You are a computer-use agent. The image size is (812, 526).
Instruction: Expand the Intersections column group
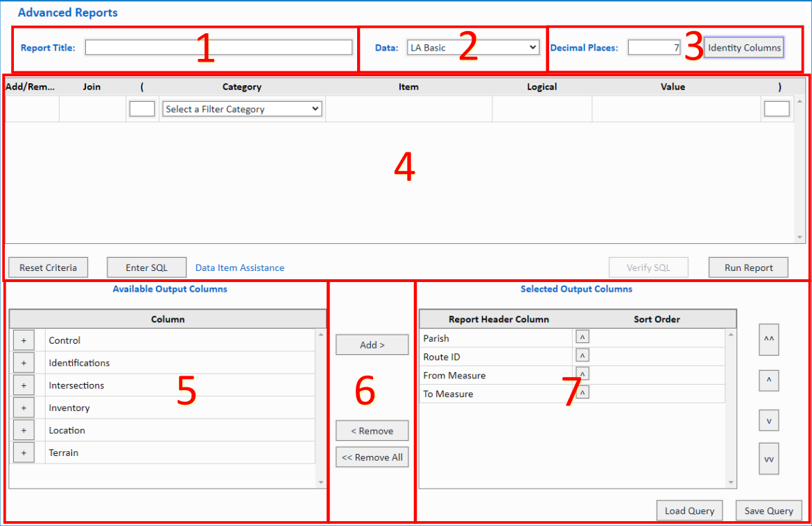[x=24, y=385]
